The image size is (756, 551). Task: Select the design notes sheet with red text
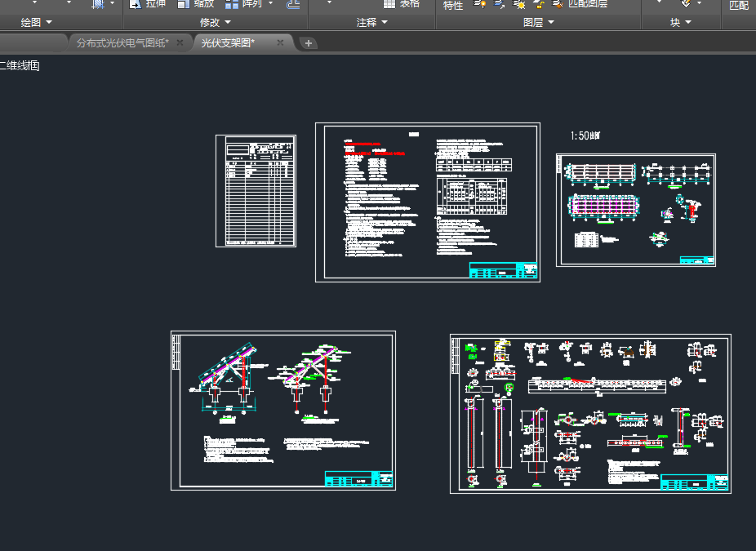pyautogui.click(x=428, y=202)
